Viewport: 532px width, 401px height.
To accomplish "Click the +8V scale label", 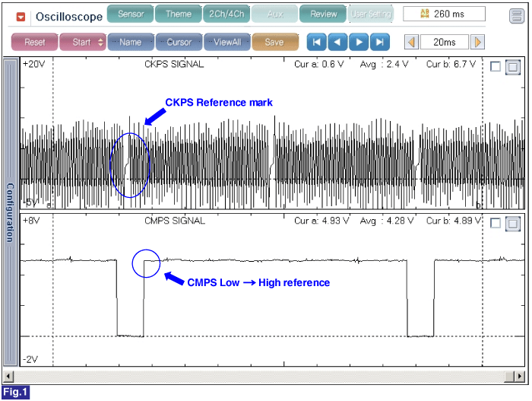I will tap(31, 221).
